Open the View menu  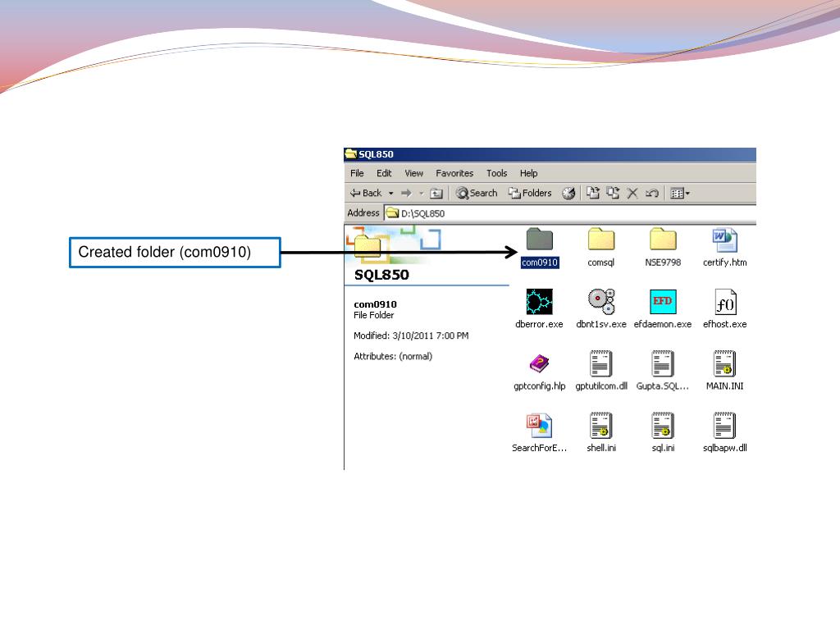tap(413, 173)
